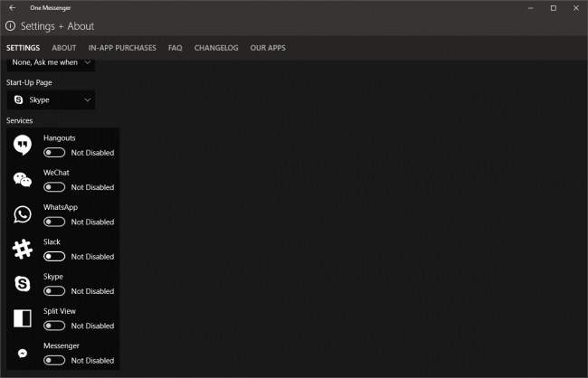The image size is (588, 378).
Task: Toggle the Messenger disable switch
Action: (54, 361)
